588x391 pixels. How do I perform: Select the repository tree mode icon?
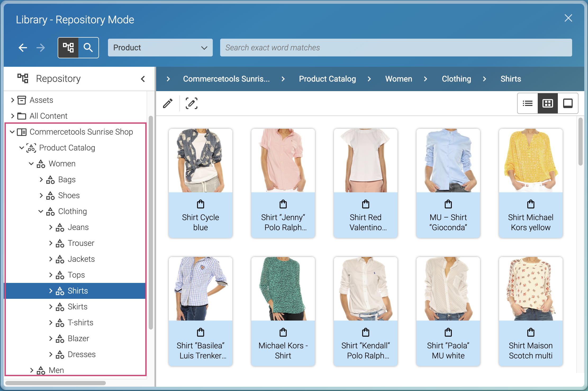point(68,48)
